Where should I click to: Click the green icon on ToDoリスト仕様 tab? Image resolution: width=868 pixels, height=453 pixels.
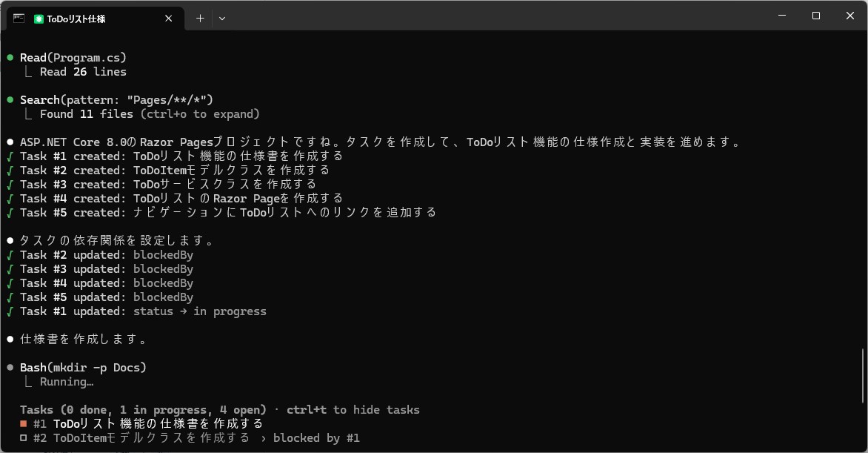tap(39, 19)
